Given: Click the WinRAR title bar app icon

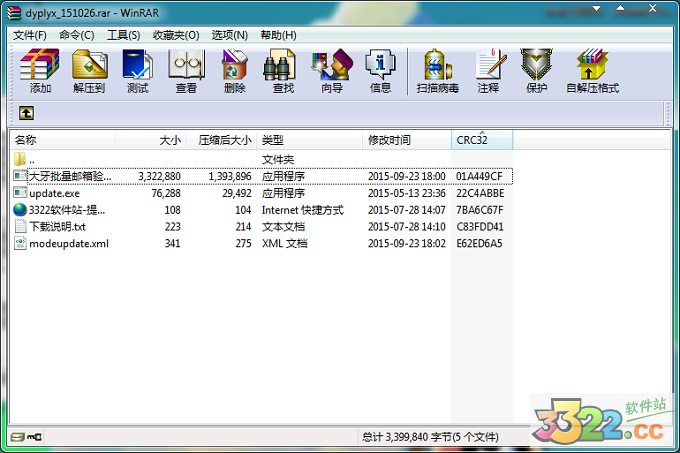Looking at the screenshot, I should tap(14, 13).
